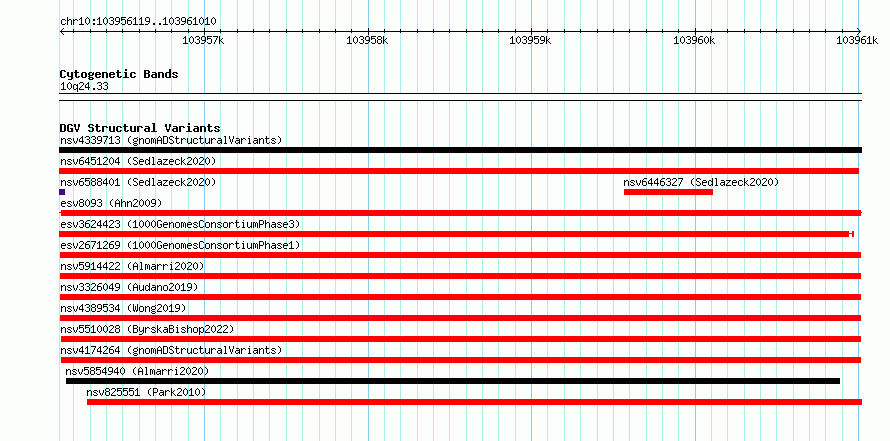This screenshot has width=890, height=441.
Task: Open the nsv6446327 (Sedlazeck2020) label
Action: (x=701, y=182)
